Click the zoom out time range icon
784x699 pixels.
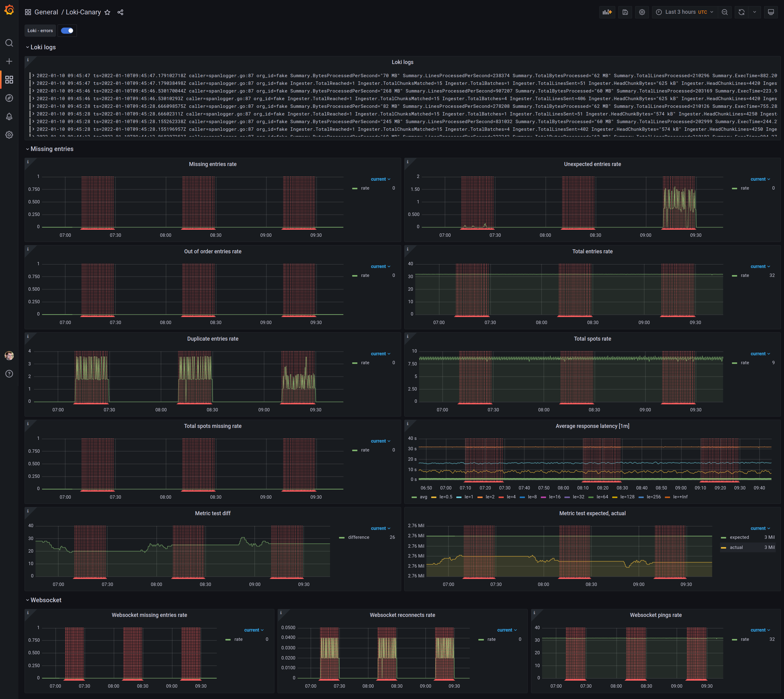click(725, 12)
